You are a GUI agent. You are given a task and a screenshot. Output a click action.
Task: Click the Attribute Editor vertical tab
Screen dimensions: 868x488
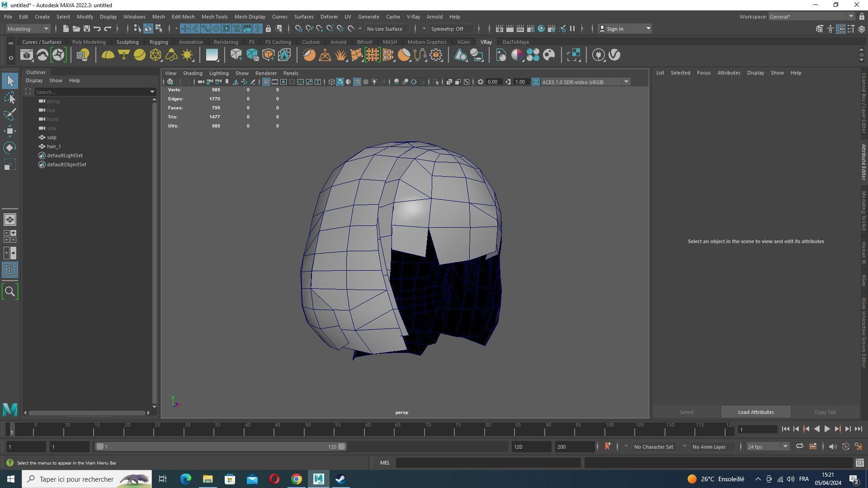pos(863,162)
